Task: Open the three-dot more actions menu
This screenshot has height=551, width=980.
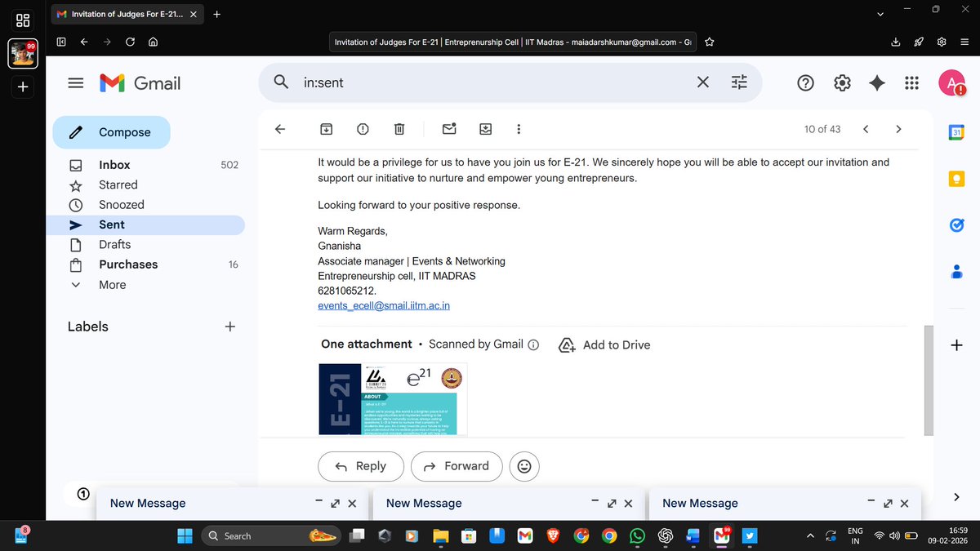Action: coord(519,129)
